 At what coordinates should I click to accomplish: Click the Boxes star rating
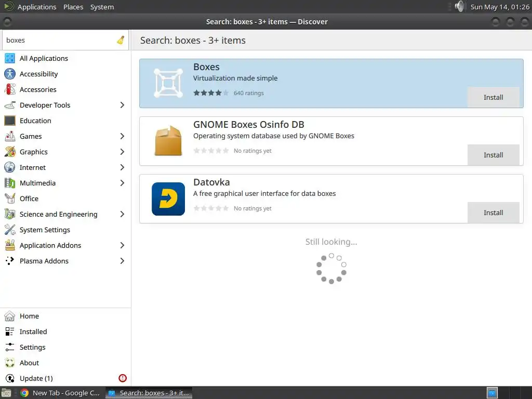[211, 93]
